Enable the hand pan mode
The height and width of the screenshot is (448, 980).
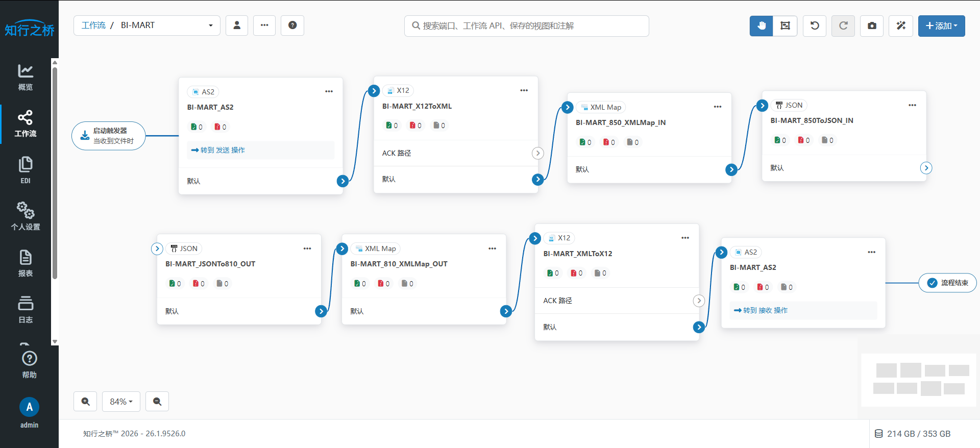pyautogui.click(x=762, y=26)
